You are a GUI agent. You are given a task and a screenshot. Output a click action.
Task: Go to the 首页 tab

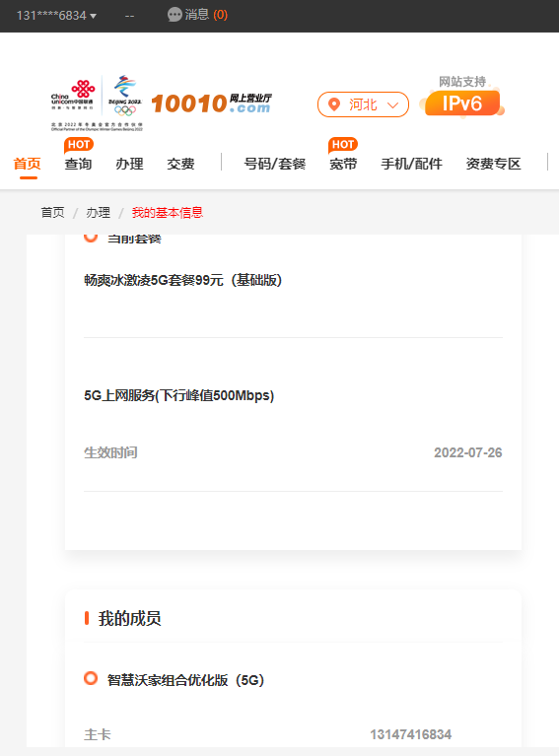27,164
